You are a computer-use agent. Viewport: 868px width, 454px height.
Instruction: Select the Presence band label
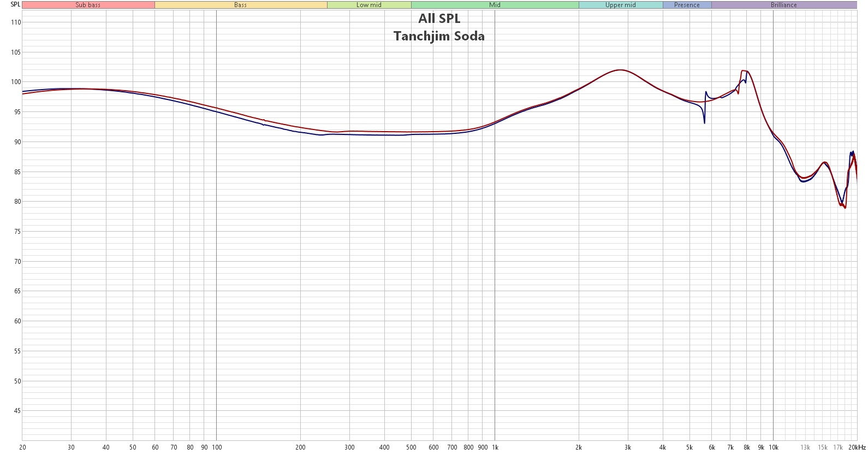coord(687,5)
